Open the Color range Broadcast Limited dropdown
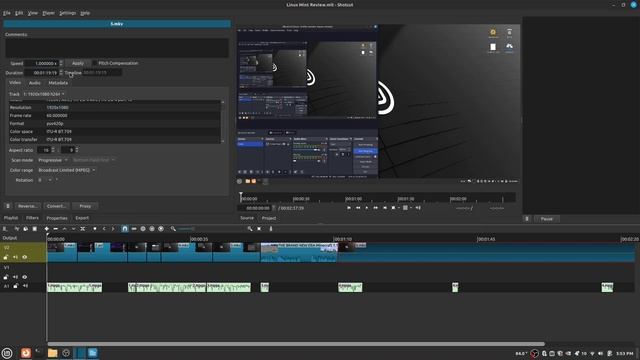 tap(67, 170)
